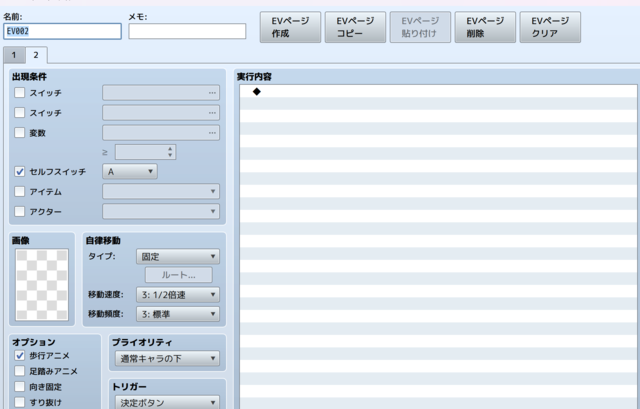Click the ルート... button
640x409 pixels.
point(179,275)
